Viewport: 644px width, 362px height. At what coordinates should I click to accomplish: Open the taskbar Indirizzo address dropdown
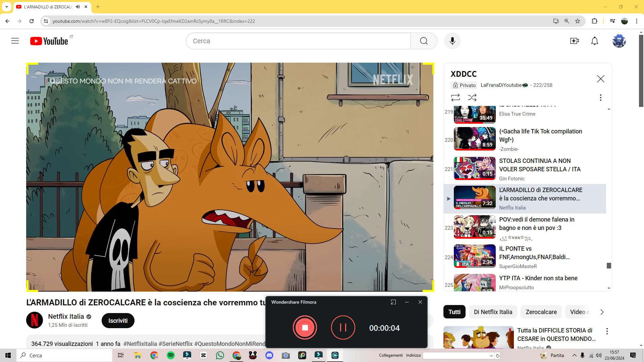[x=491, y=356]
